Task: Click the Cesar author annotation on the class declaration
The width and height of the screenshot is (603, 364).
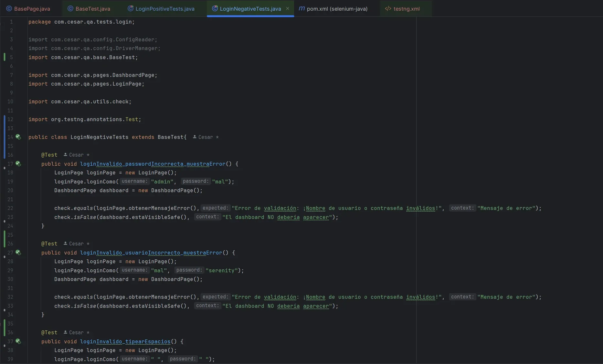Action: 206,137
